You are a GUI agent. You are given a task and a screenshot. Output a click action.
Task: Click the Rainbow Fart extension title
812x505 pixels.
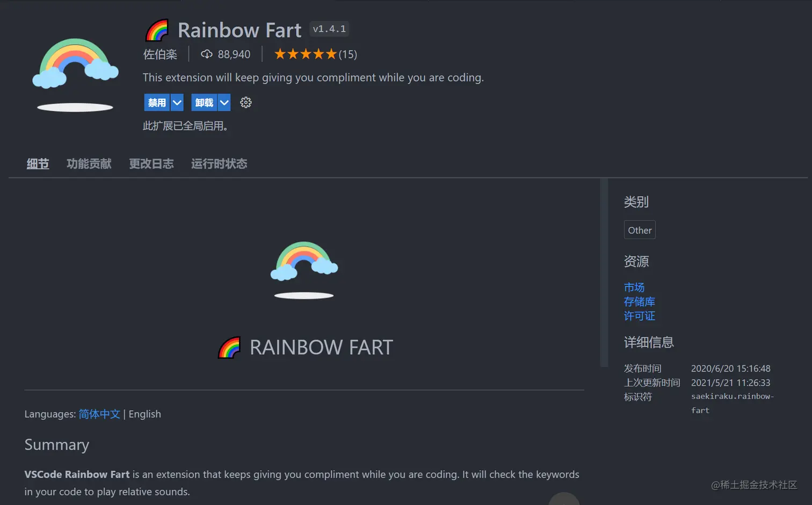(x=240, y=30)
